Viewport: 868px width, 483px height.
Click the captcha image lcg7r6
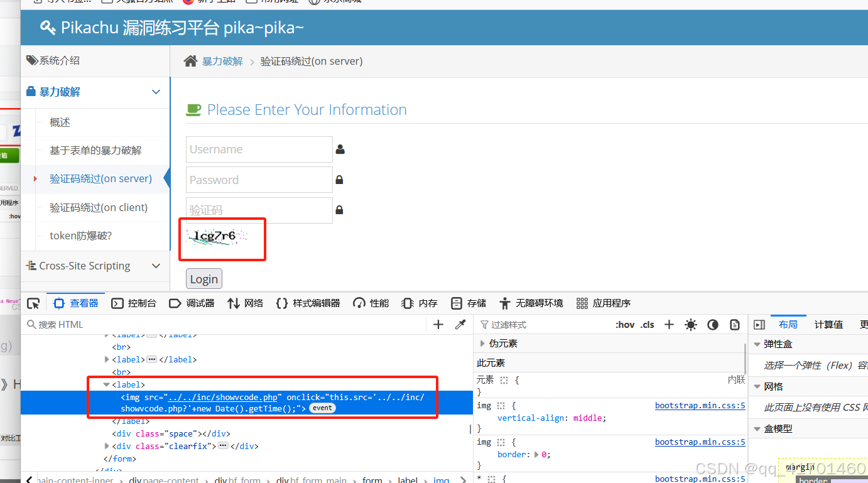coord(217,237)
